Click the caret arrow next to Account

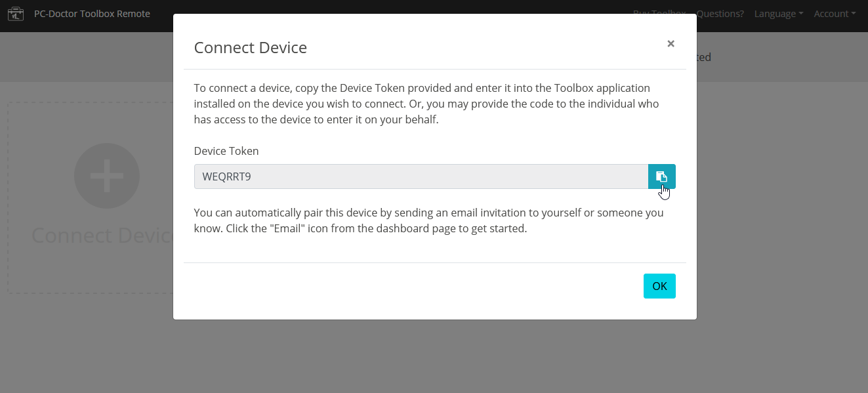coord(854,14)
